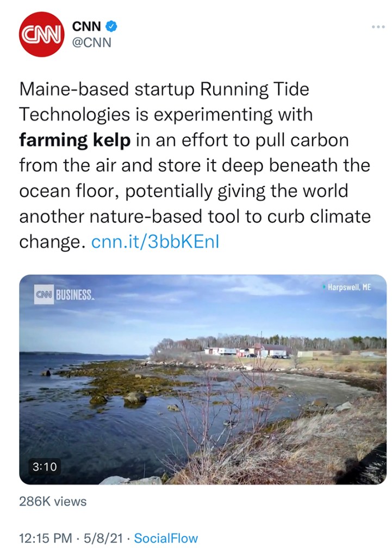This screenshot has width=392, height=556.
Task: Play the Harpswell coastline video
Action: pos(203,379)
